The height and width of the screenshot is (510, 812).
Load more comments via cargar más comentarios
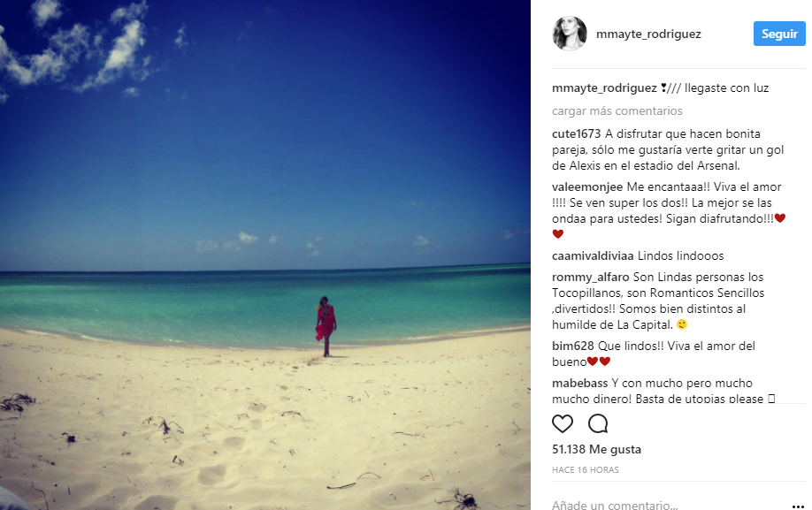click(x=617, y=110)
